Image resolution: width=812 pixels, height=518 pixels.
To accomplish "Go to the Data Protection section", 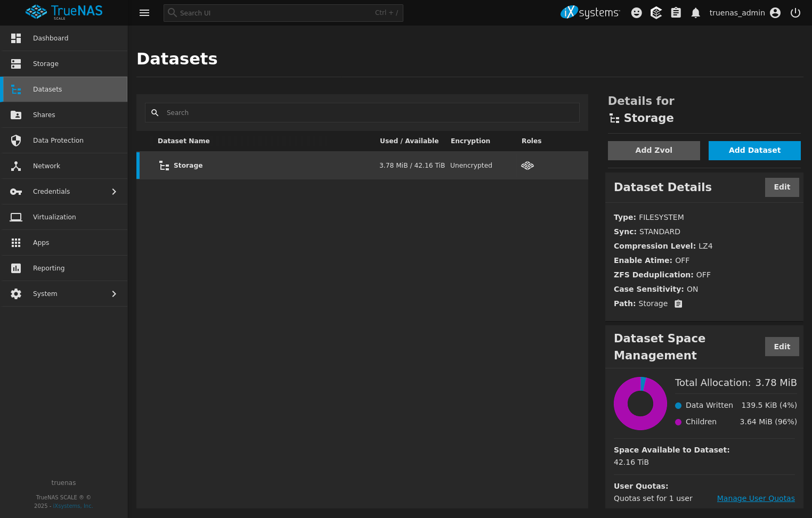I will (58, 141).
